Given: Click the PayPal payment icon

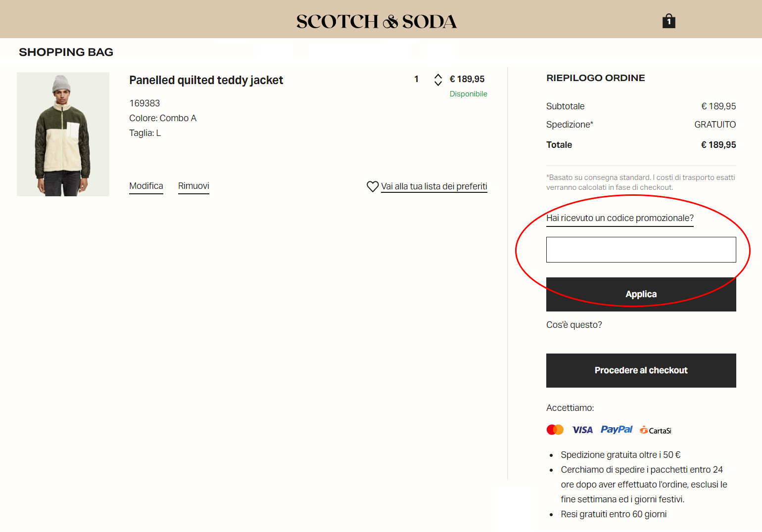Looking at the screenshot, I should pyautogui.click(x=617, y=430).
